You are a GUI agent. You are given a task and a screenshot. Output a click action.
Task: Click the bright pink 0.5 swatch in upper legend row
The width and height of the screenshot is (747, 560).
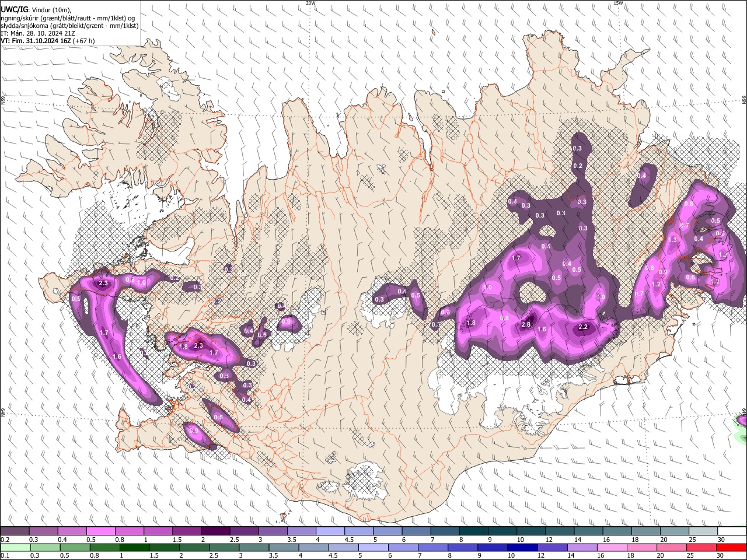click(x=101, y=531)
